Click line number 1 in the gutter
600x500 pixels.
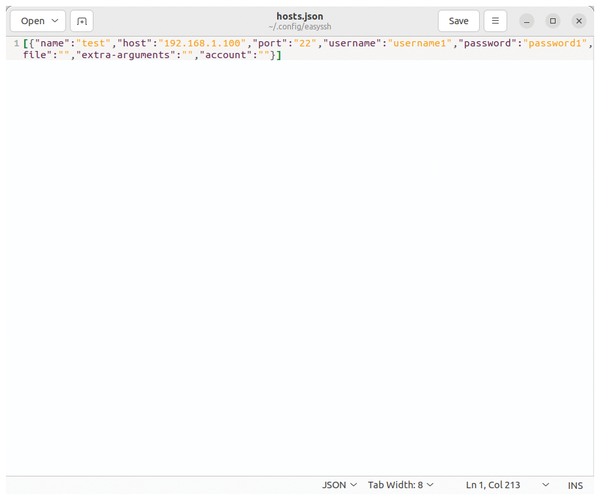(x=16, y=43)
